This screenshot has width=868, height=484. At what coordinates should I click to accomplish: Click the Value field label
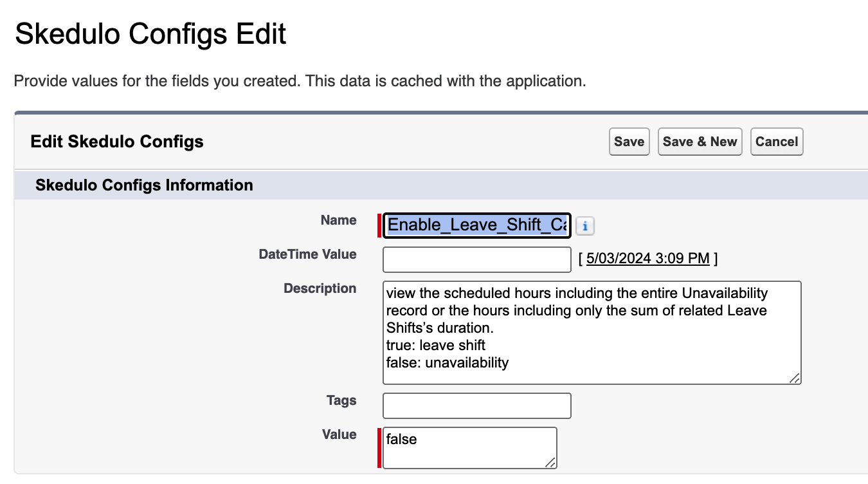(339, 434)
